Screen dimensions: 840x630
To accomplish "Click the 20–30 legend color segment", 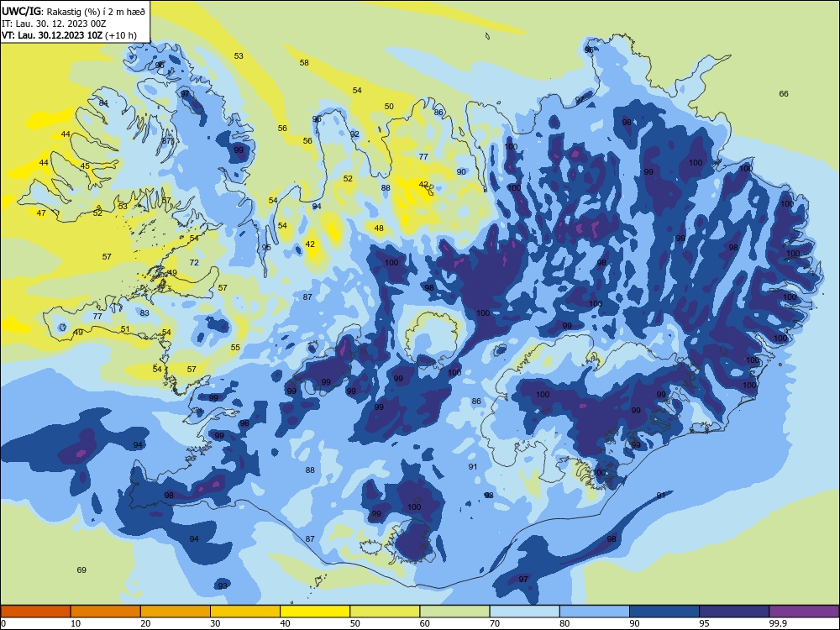I will pos(176,612).
